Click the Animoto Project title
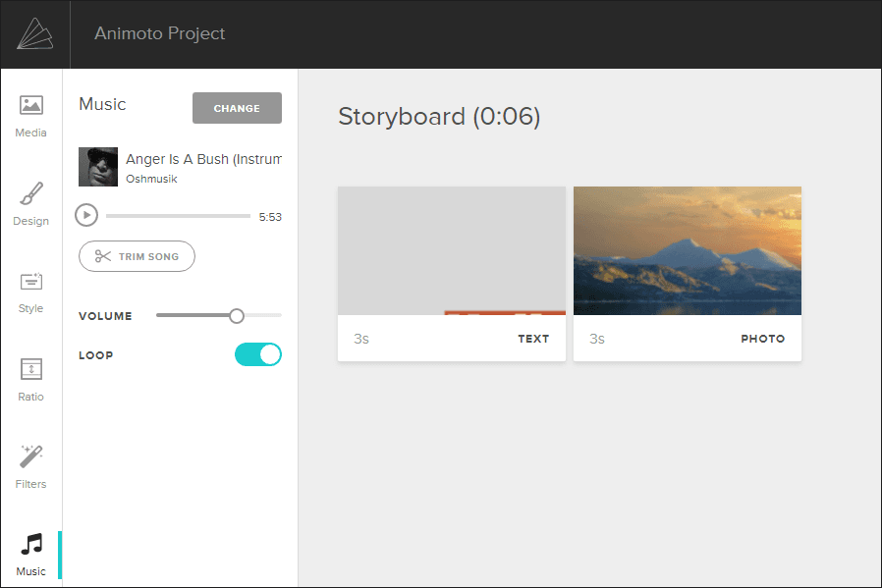This screenshot has height=588, width=882. point(160,33)
